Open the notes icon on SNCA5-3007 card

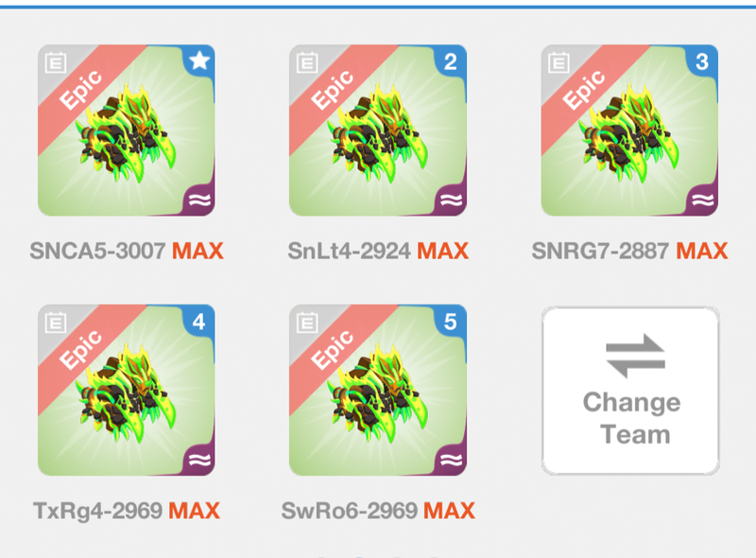[x=56, y=62]
